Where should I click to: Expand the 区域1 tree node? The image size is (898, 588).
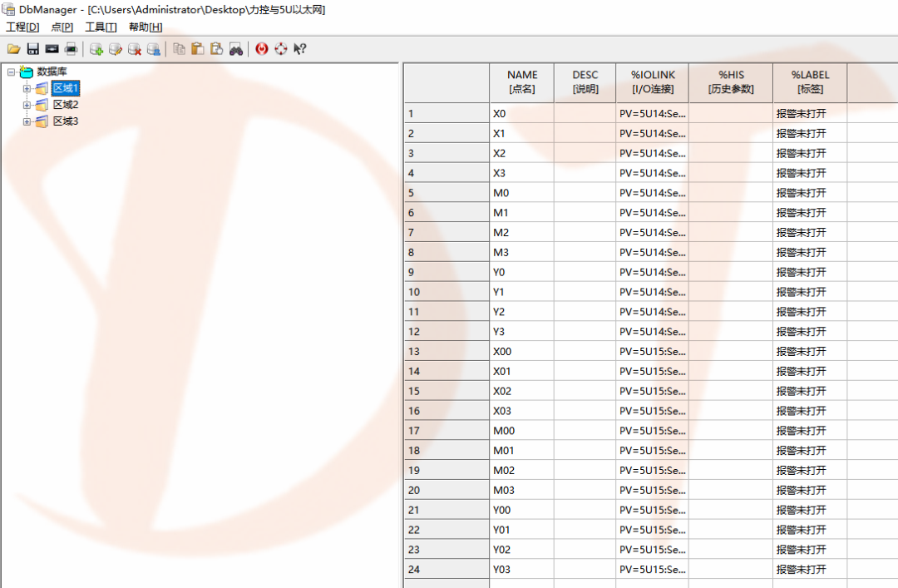tap(27, 89)
